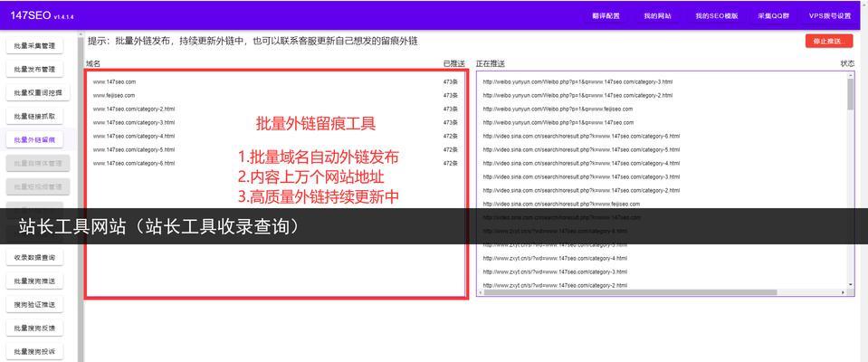This screenshot has width=868, height=362.
Task: Click www.zxyt.cn URL ending category-2.html
Action: click(x=555, y=285)
